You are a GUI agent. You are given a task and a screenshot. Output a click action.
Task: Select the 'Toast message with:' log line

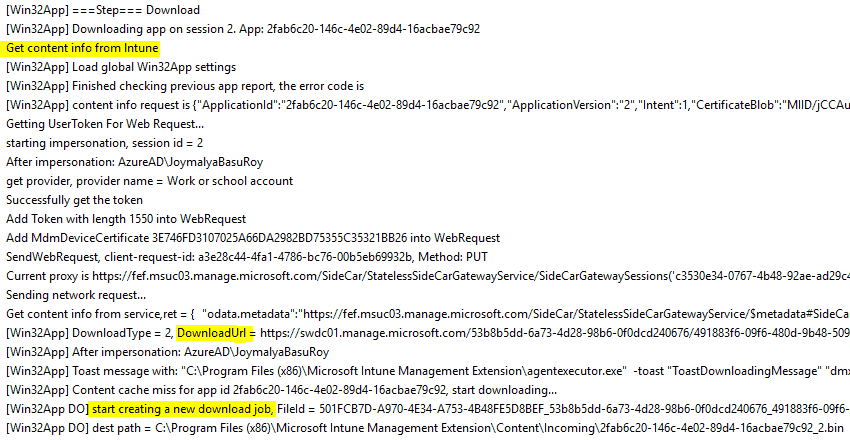pyautogui.click(x=428, y=371)
